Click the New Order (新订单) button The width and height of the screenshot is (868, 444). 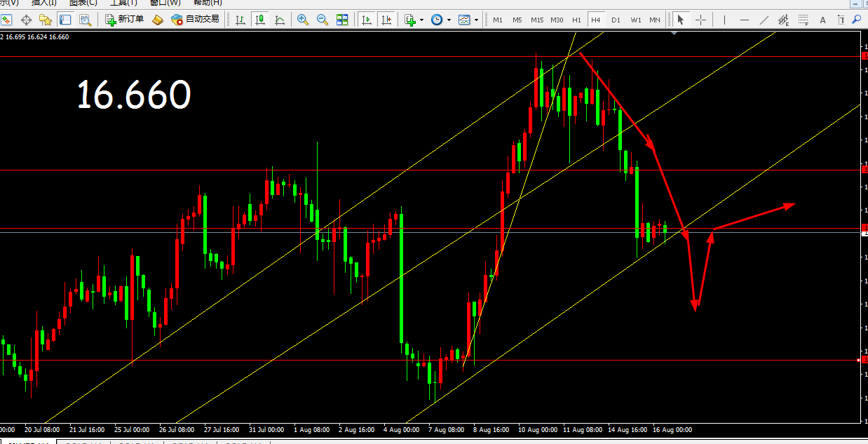125,20
